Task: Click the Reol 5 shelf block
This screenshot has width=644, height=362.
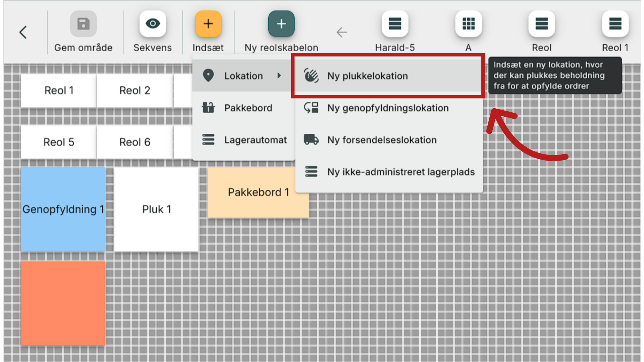Action: coord(59,142)
